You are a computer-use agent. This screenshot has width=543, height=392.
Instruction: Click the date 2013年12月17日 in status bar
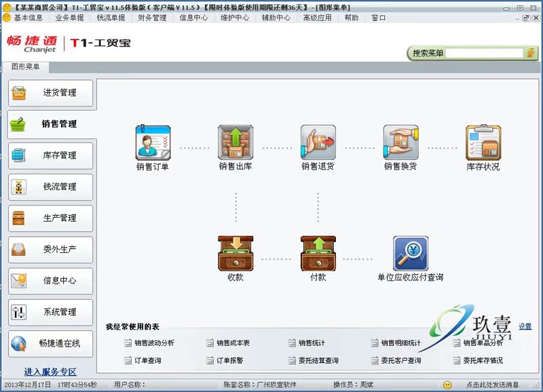27,385
